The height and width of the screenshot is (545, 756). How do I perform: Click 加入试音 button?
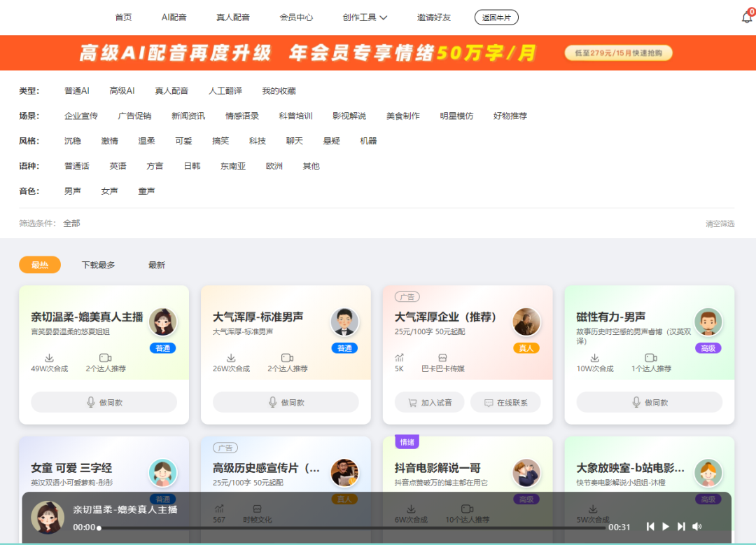pyautogui.click(x=429, y=402)
